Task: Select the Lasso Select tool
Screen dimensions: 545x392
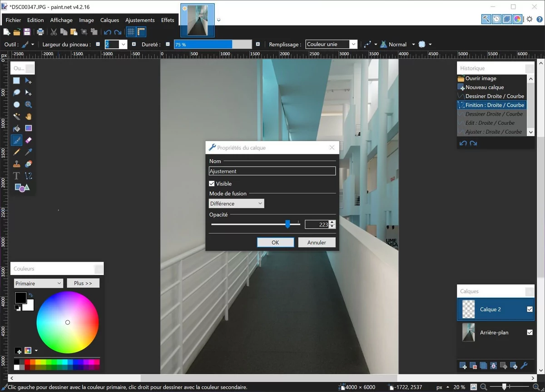Action: click(x=16, y=93)
